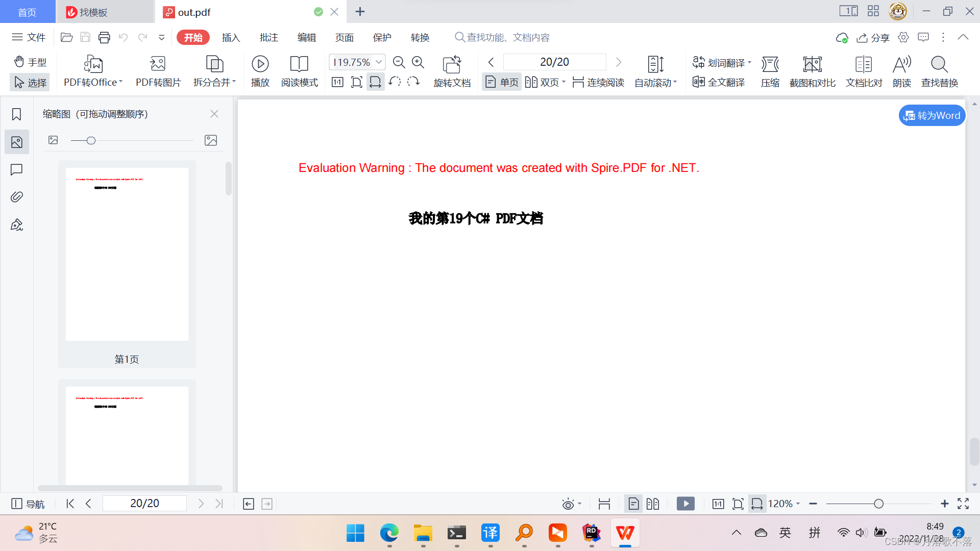980x551 pixels.
Task: Start 朗读 read aloud
Action: [901, 70]
